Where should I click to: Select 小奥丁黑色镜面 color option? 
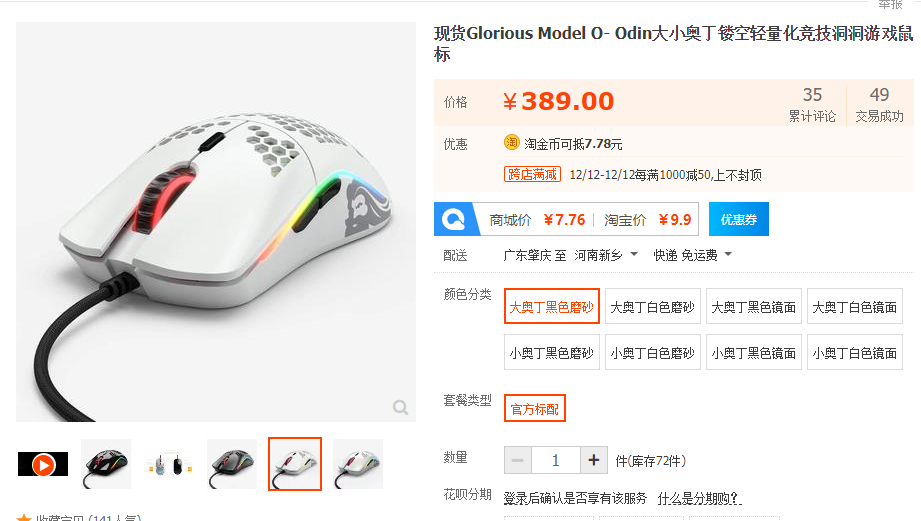click(x=754, y=352)
